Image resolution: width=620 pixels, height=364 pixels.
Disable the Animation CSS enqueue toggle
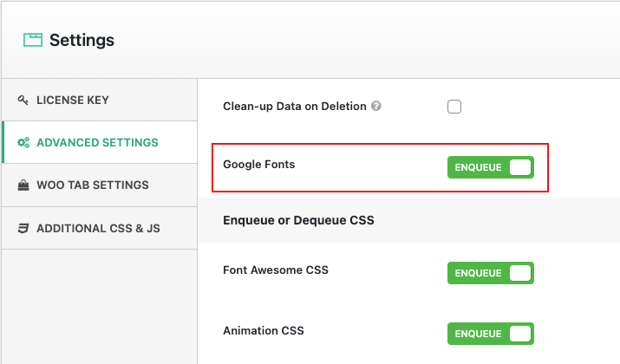[491, 334]
